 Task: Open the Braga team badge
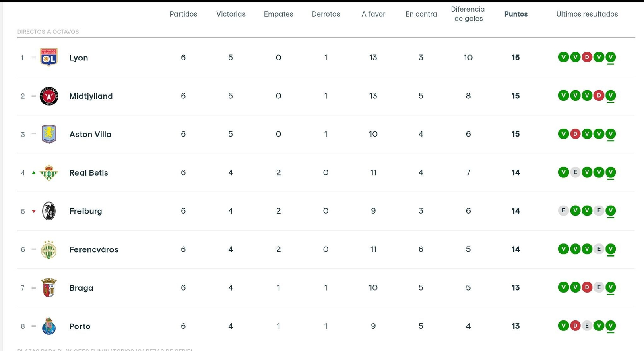tap(49, 288)
